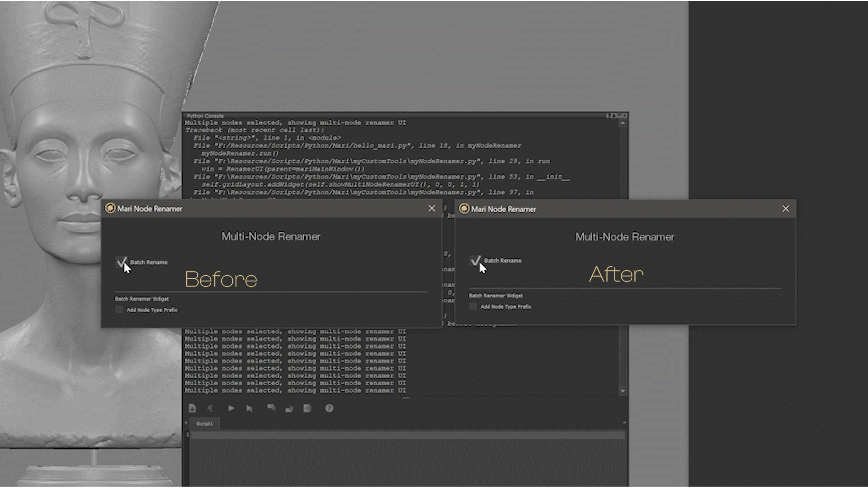The height and width of the screenshot is (488, 868).
Task: Click the clear input pane icon
Action: click(x=289, y=408)
